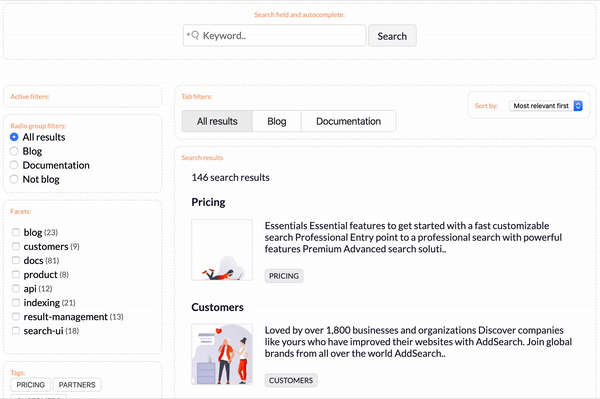This screenshot has height=399, width=600.
Task: Check the search-ui (18) facet checkbox
Action: pyautogui.click(x=16, y=331)
